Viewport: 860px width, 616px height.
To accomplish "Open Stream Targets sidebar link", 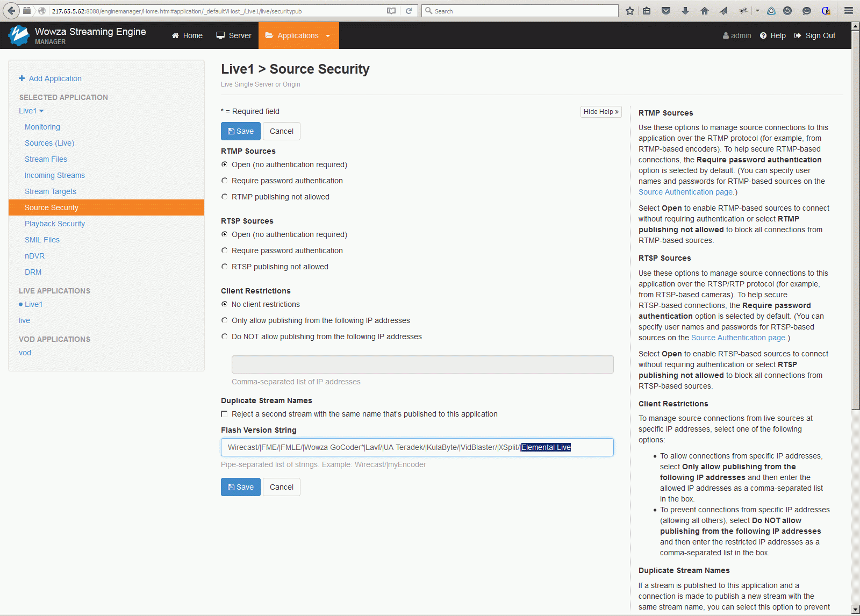I will 51,191.
